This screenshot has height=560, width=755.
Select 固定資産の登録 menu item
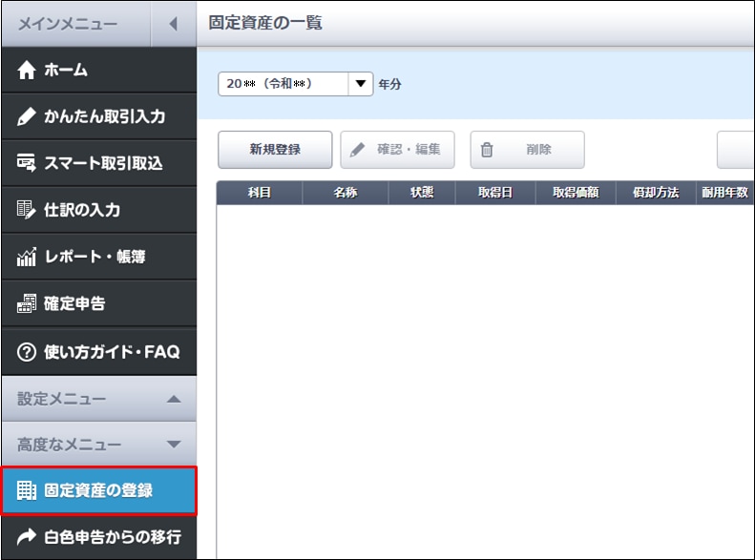(x=98, y=490)
